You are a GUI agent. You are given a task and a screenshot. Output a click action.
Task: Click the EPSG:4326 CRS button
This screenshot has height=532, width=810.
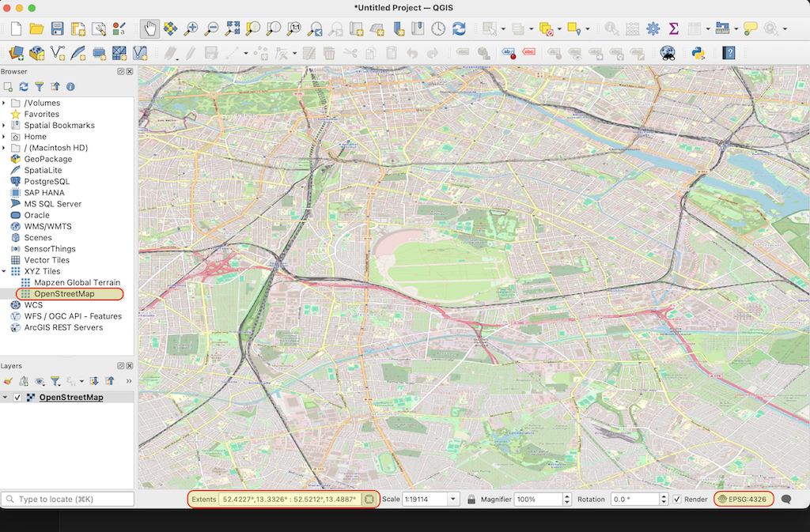coord(744,499)
